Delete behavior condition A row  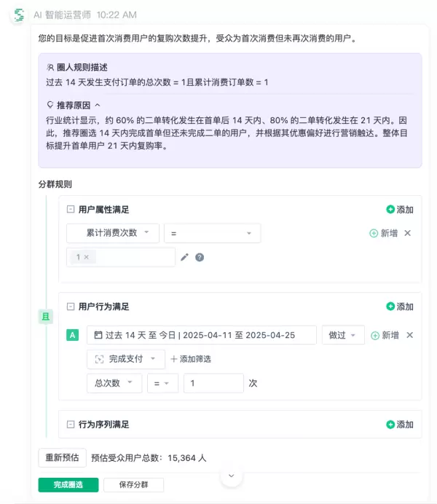tap(409, 335)
